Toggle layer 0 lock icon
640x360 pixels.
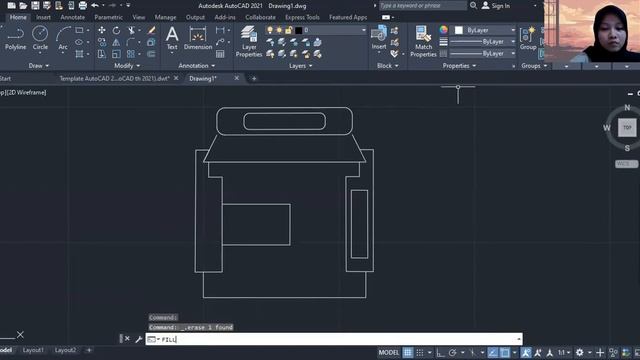289,30
